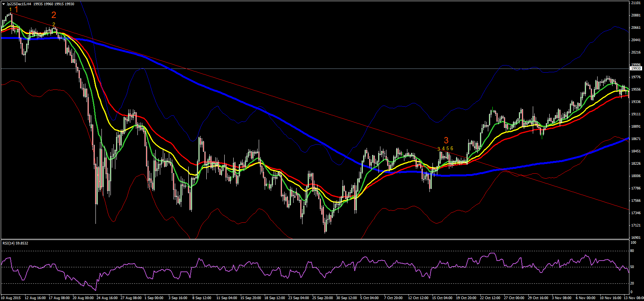The height and width of the screenshot is (301, 644).
Task: Click the 19930 current price label
Action: tap(636, 69)
